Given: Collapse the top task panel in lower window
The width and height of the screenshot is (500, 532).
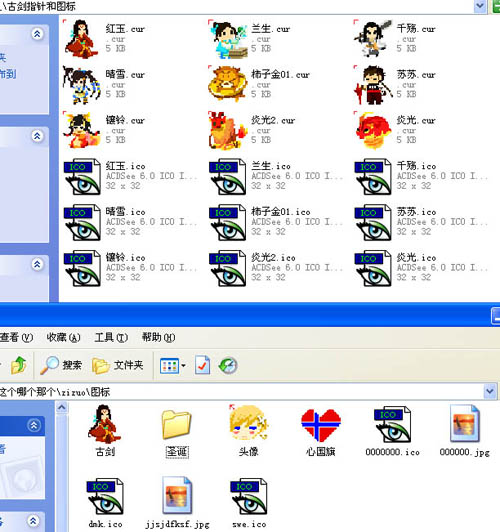Looking at the screenshot, I should click(x=34, y=425).
